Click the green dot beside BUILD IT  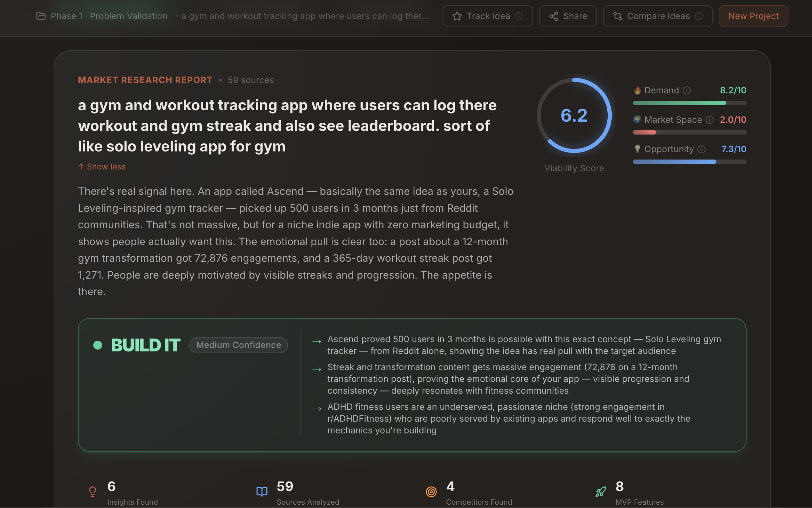click(x=98, y=345)
